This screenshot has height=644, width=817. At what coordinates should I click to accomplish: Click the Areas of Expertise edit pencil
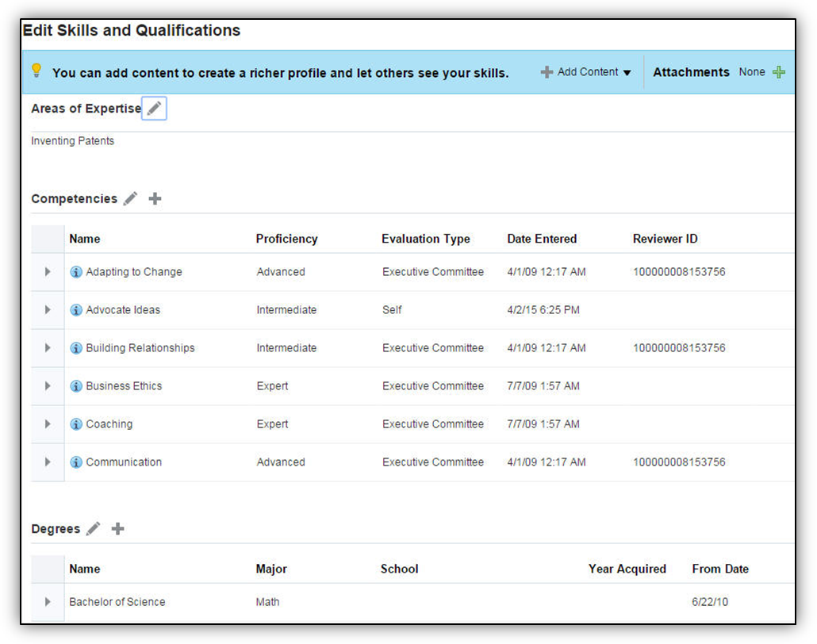(x=154, y=109)
